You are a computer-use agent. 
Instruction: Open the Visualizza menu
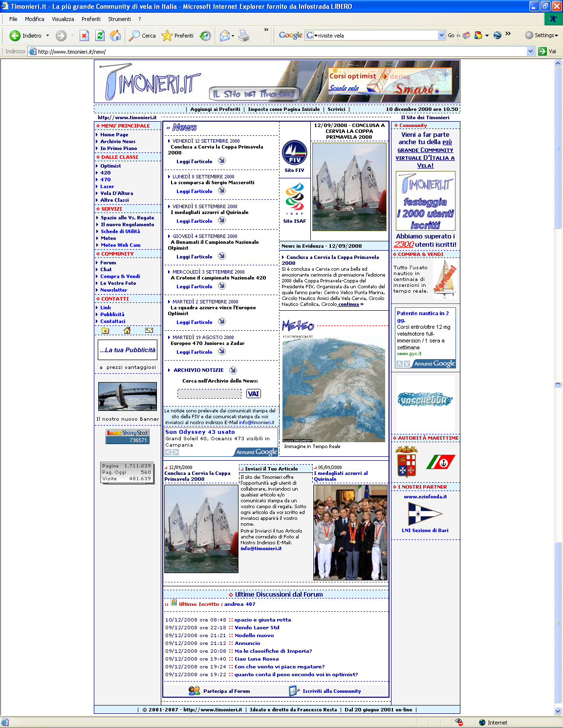[x=63, y=19]
